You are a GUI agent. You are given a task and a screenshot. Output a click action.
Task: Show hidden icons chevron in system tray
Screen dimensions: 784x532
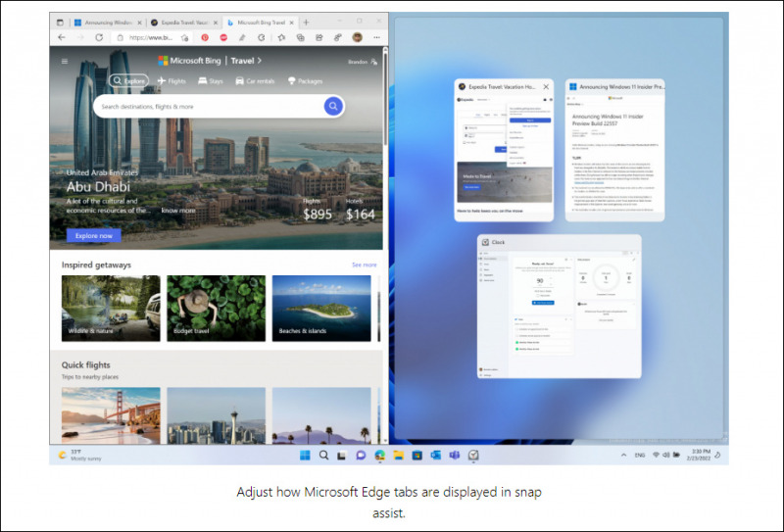tap(623, 455)
